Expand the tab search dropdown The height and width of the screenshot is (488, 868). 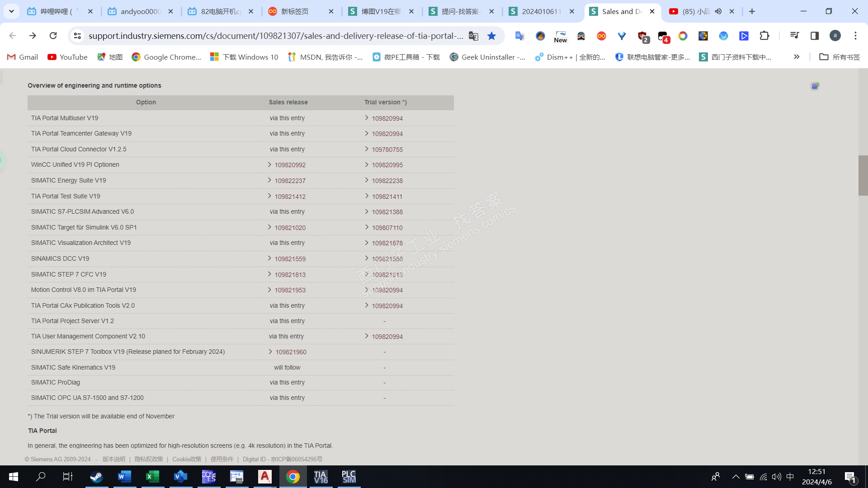(x=11, y=11)
